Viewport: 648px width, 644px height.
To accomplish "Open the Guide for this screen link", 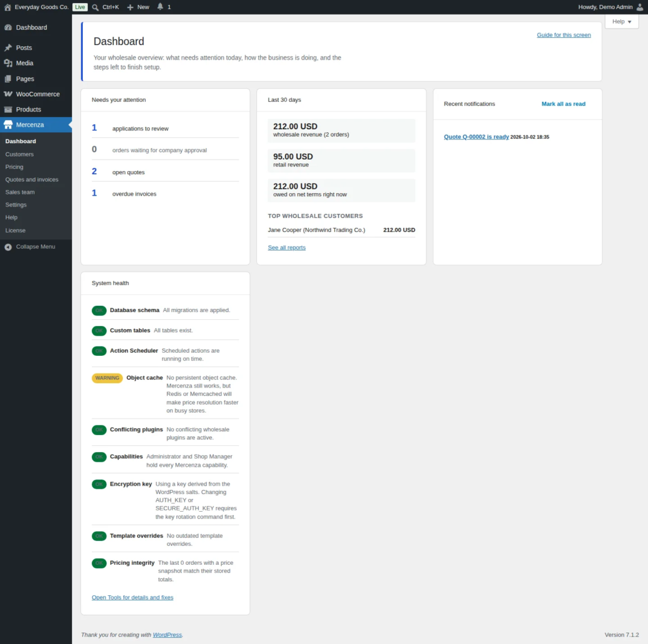I will [564, 35].
